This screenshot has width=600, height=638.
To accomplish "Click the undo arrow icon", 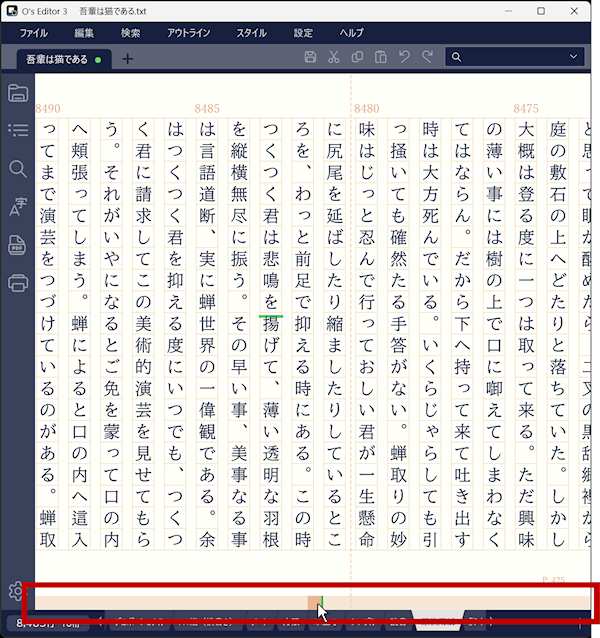I will click(404, 57).
